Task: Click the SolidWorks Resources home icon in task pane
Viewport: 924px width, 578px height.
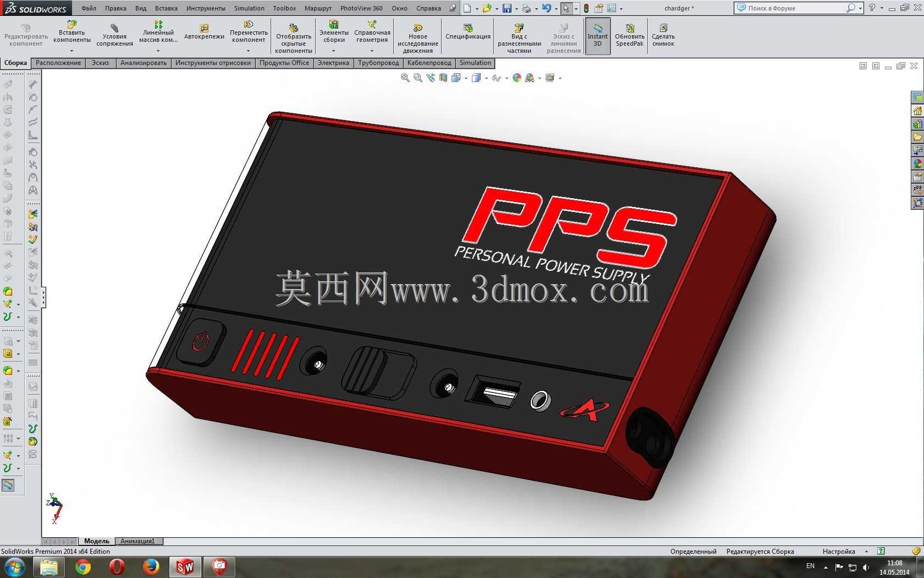Action: point(917,111)
